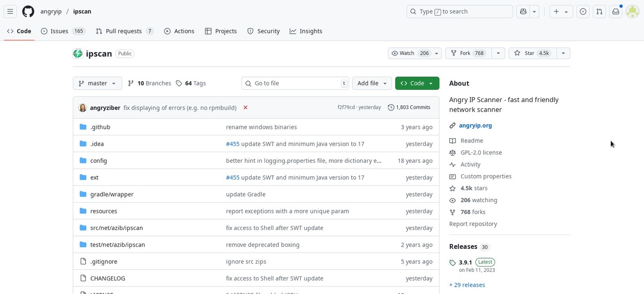Click the history clock icon beside Commits
Screen dimensions: 644x294
(x=391, y=107)
